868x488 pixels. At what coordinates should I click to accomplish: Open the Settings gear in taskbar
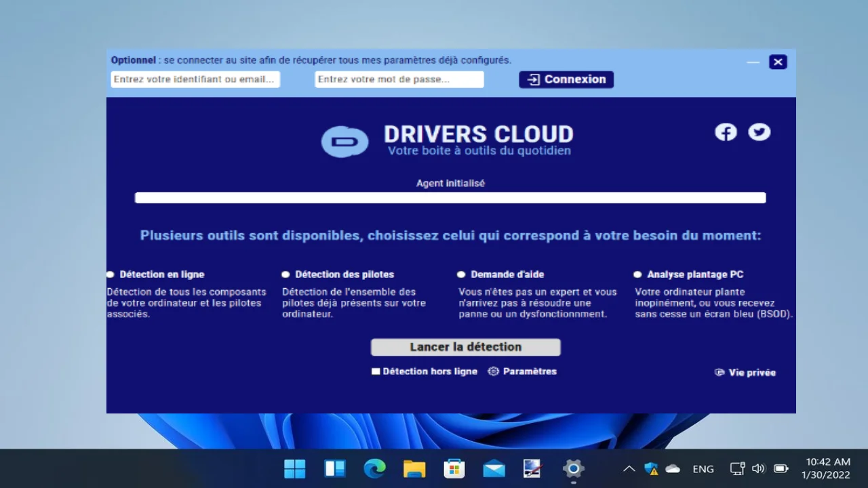(x=573, y=468)
